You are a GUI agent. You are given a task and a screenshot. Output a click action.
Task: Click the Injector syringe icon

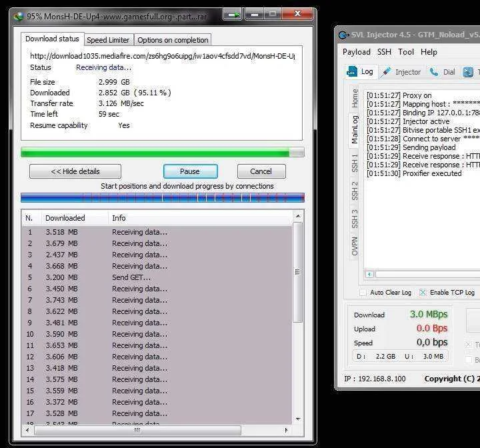tap(386, 71)
